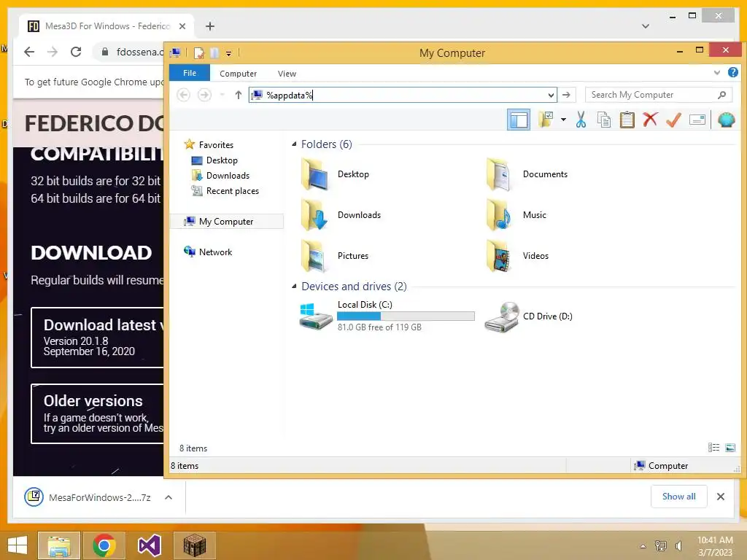Collapse the Devices and drives (2) group

(294, 286)
